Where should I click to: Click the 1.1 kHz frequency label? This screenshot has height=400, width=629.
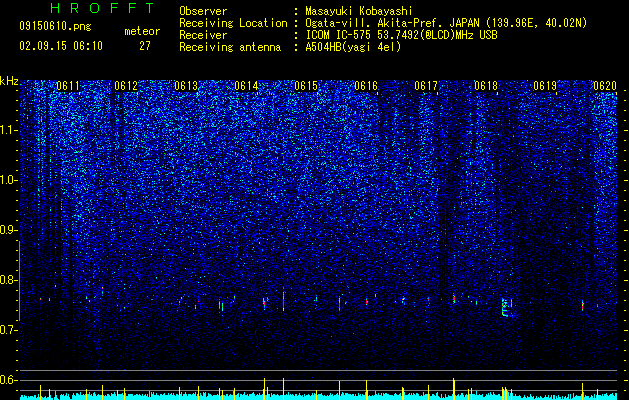point(7,130)
